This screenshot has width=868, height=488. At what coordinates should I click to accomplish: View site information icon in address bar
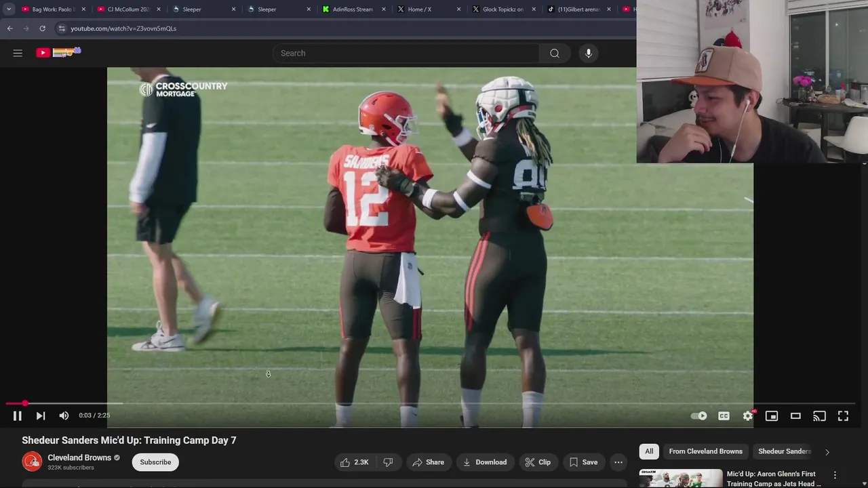click(x=61, y=28)
